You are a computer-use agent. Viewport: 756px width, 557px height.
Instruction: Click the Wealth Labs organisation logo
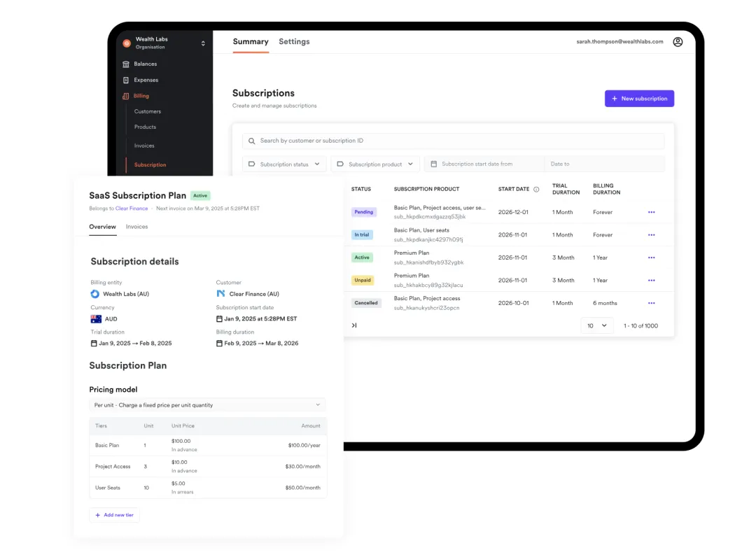point(126,43)
